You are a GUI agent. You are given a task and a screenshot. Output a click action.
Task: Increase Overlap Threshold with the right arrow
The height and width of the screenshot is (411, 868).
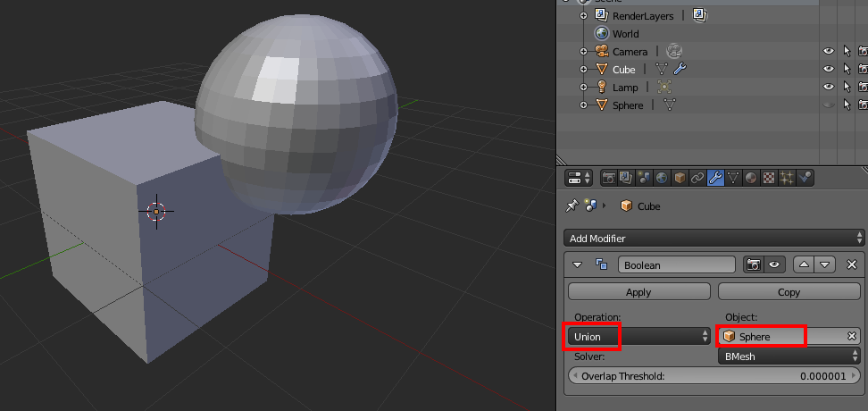855,376
